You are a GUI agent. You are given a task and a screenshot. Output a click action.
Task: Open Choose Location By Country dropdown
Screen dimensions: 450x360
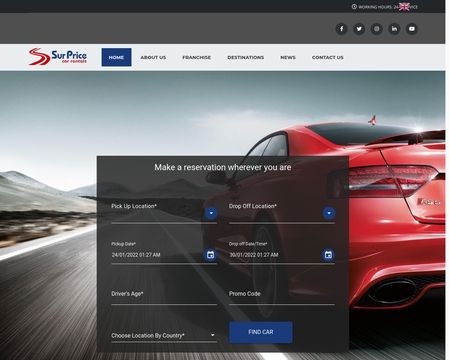pos(164,336)
